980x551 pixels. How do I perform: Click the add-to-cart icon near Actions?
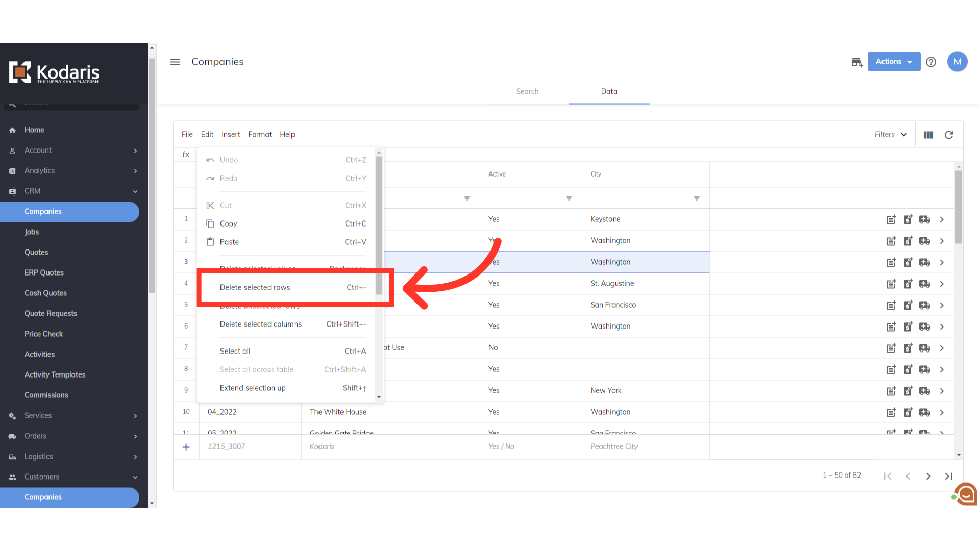(857, 62)
